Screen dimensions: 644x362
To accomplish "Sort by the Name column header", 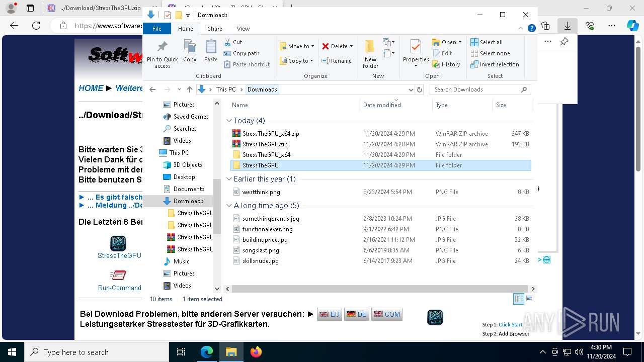I will point(295,105).
